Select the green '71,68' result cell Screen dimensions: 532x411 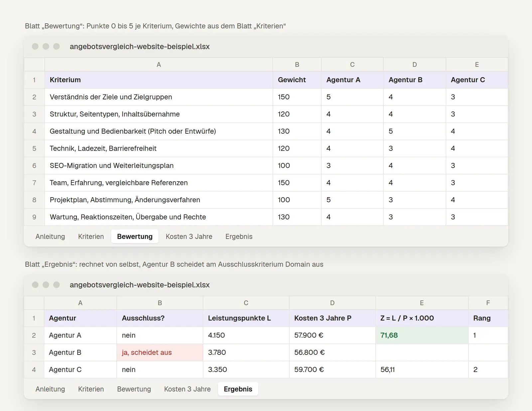[422, 335]
